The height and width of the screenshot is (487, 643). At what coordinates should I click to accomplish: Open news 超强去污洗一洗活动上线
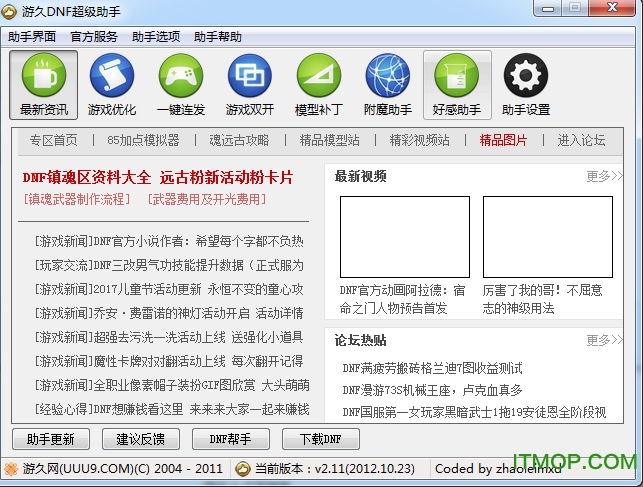click(x=169, y=337)
